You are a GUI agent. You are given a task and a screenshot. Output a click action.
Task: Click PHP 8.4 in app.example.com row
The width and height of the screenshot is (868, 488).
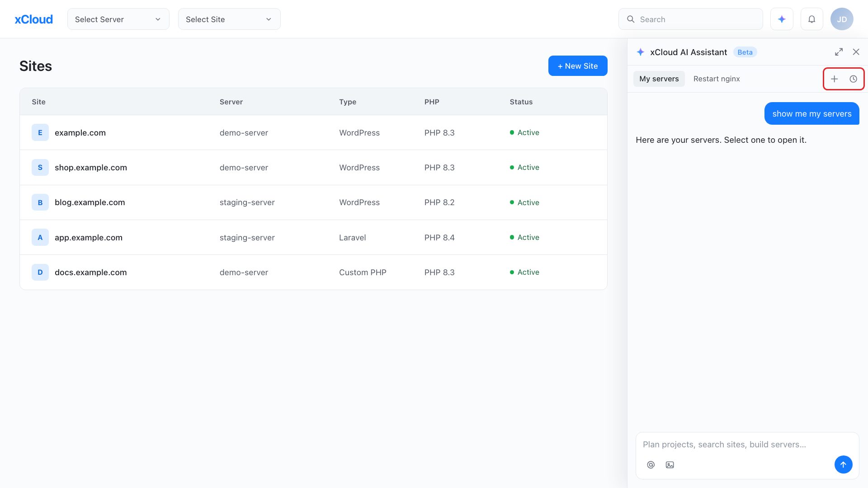click(439, 238)
